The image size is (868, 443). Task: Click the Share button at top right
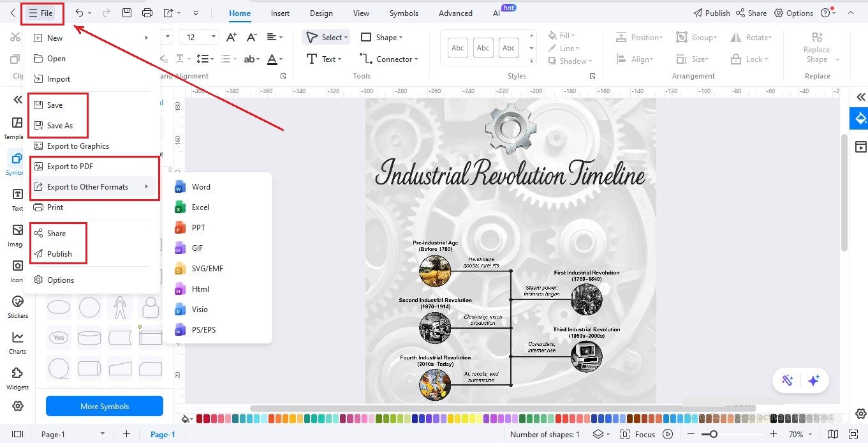click(x=751, y=13)
